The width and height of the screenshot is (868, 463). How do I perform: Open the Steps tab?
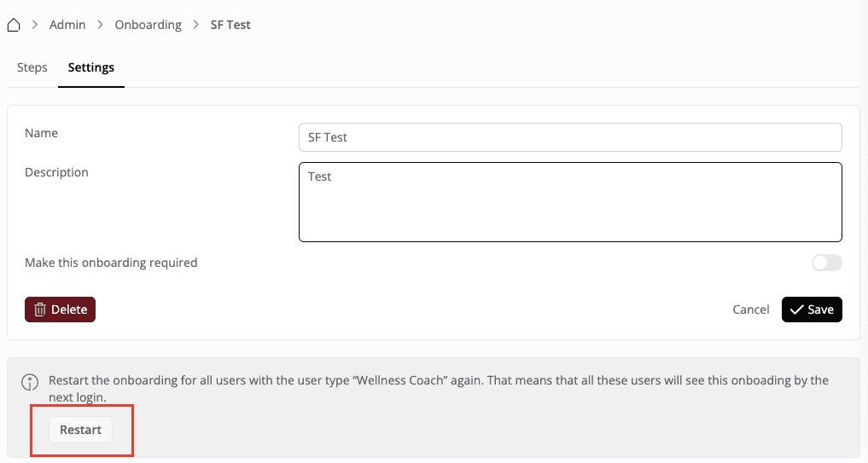[x=32, y=67]
